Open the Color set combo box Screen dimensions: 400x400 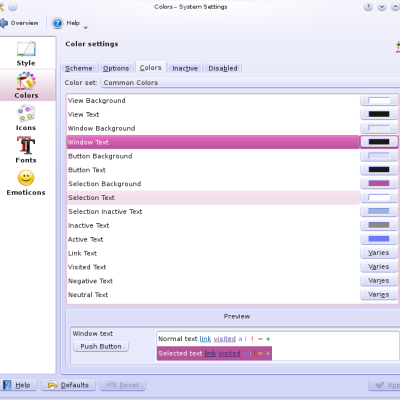(250, 83)
